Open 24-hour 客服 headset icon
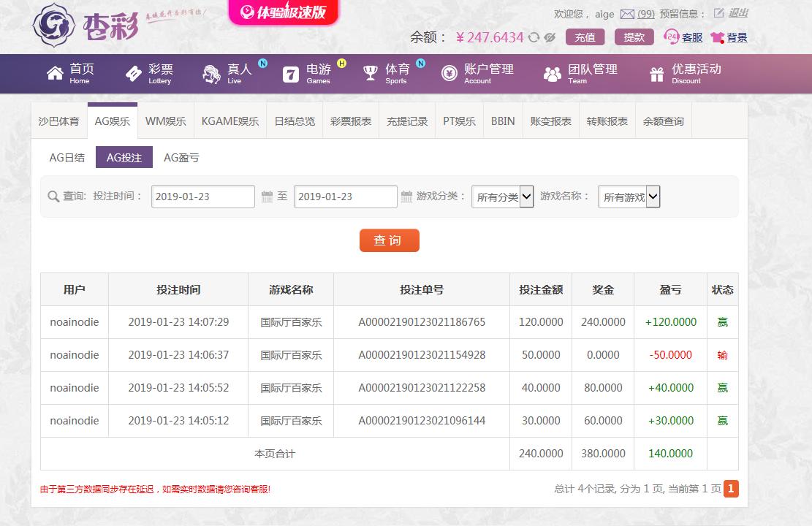The height and width of the screenshot is (526, 812). coord(671,37)
